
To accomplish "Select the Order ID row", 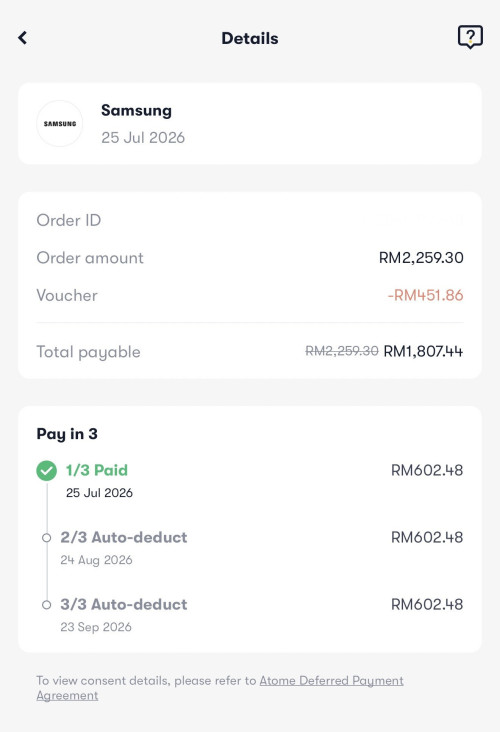I will pyautogui.click(x=250, y=220).
